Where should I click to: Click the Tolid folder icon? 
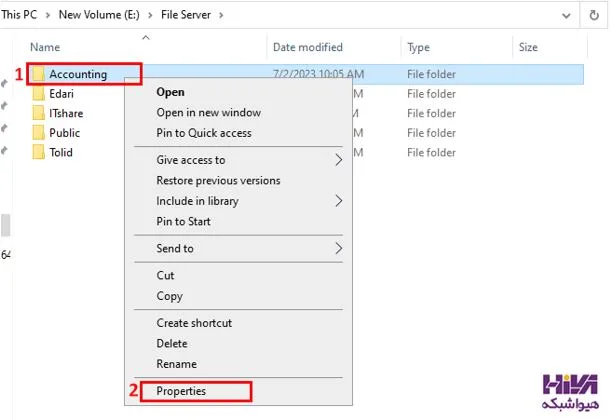click(x=38, y=152)
